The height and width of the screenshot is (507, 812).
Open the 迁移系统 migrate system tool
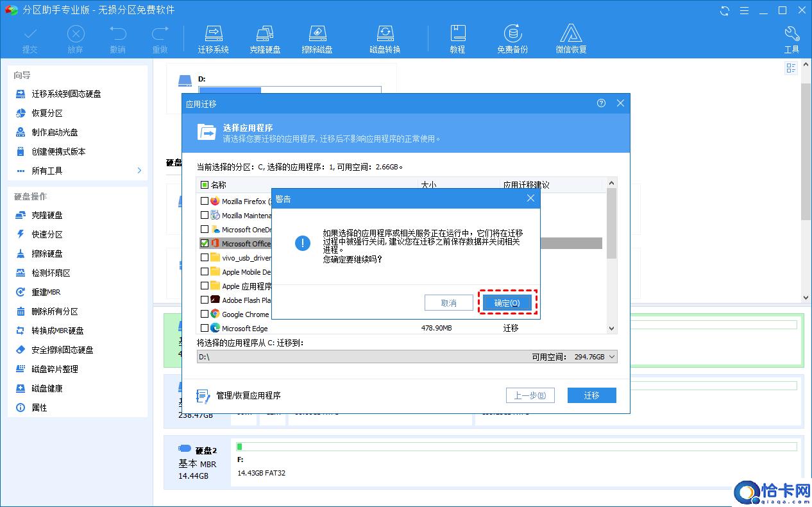coord(214,39)
